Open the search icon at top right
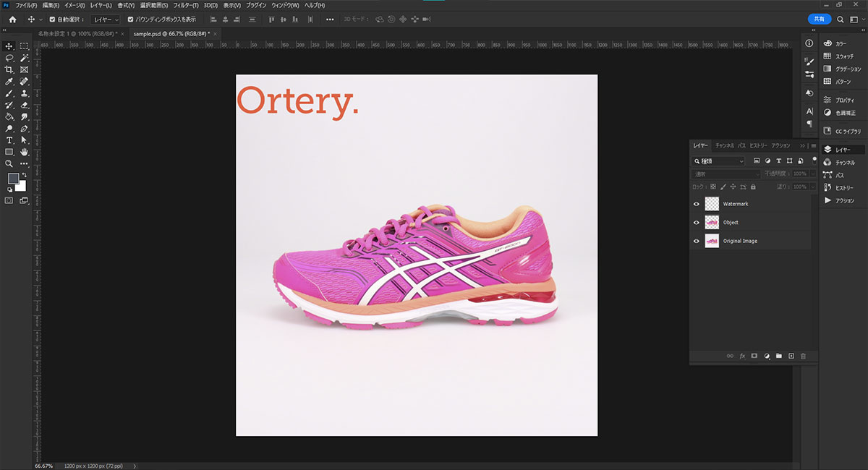The image size is (868, 470). click(840, 20)
